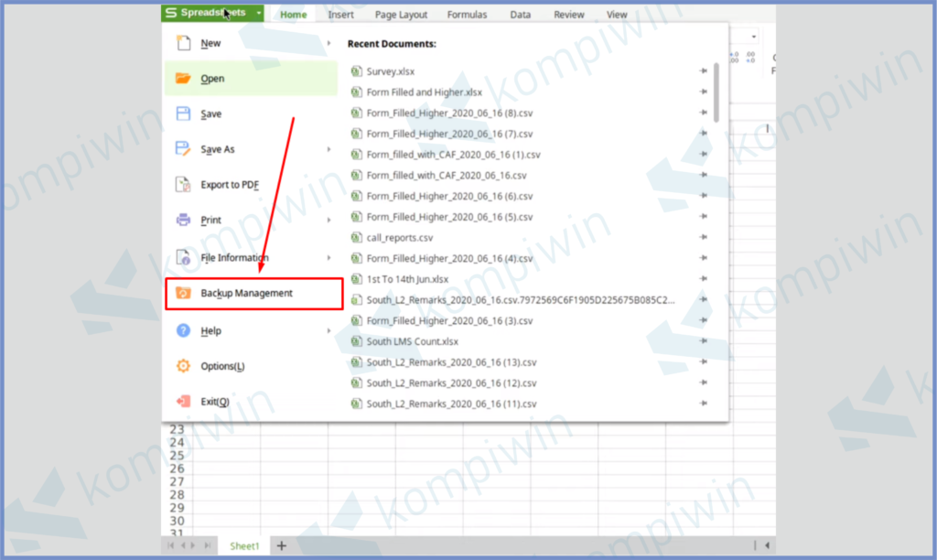Open the Spreadsheets menu dropdown arrow
This screenshot has height=560, width=937.
260,14
